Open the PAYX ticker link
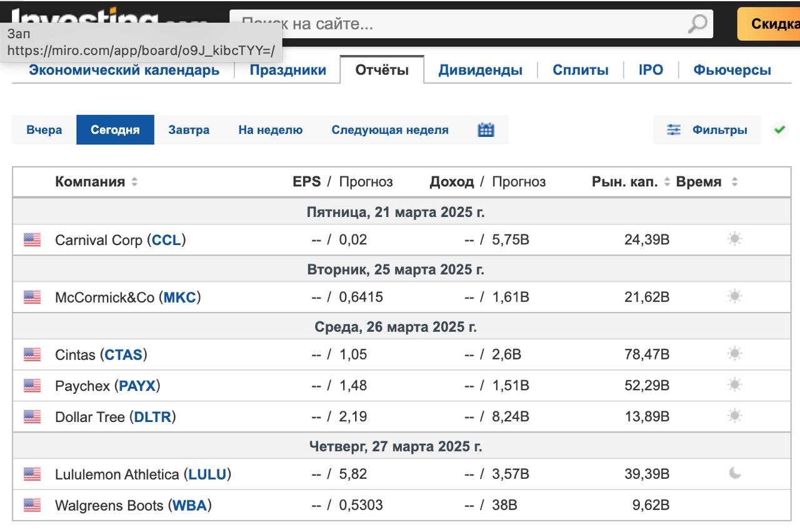Screen dimensions: 800x532 [137, 386]
